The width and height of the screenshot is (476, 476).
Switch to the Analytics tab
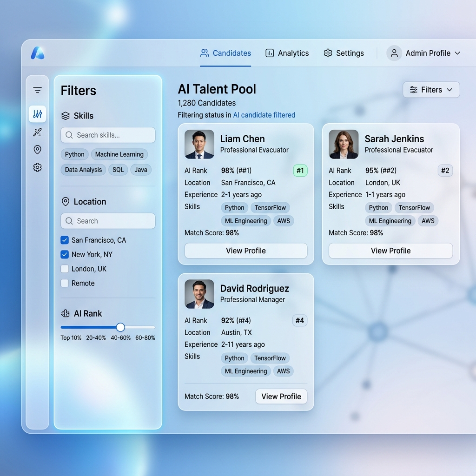click(x=287, y=53)
